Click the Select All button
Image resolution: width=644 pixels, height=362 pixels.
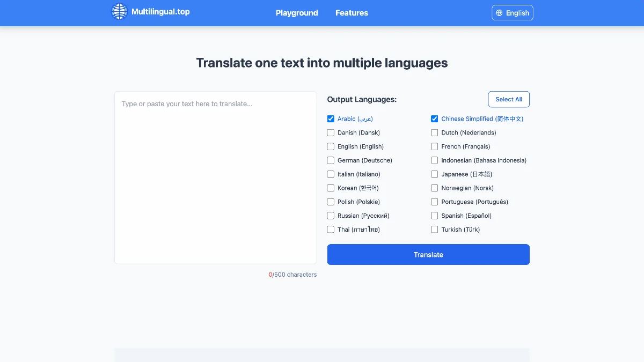point(508,99)
